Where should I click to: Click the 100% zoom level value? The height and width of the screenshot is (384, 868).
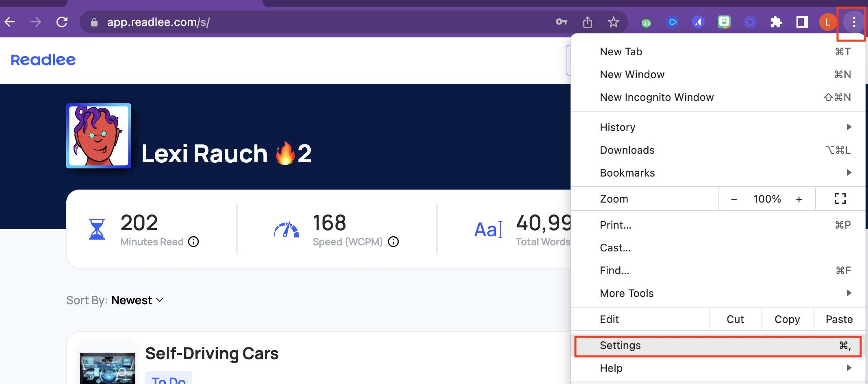pos(767,199)
